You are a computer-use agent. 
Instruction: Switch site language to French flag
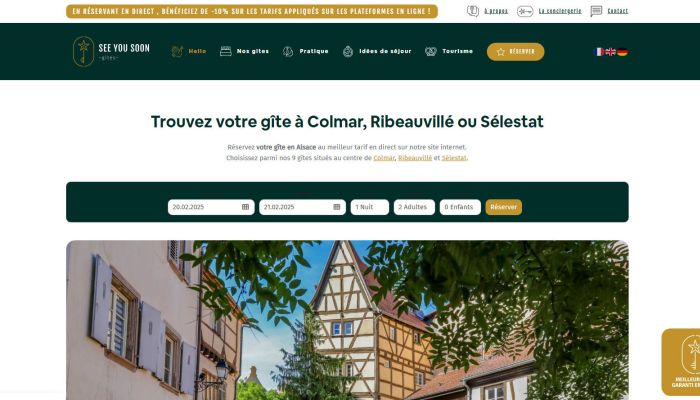coord(599,52)
